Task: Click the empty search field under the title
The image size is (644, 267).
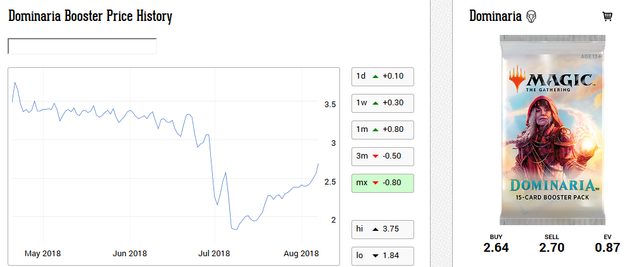Action: [x=82, y=46]
